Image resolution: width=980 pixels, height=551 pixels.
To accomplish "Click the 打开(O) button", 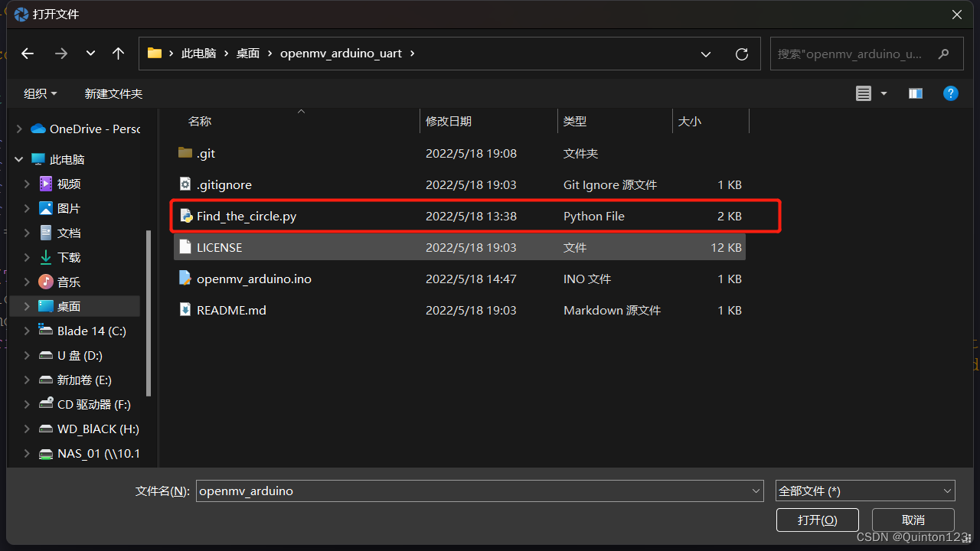I will [818, 520].
